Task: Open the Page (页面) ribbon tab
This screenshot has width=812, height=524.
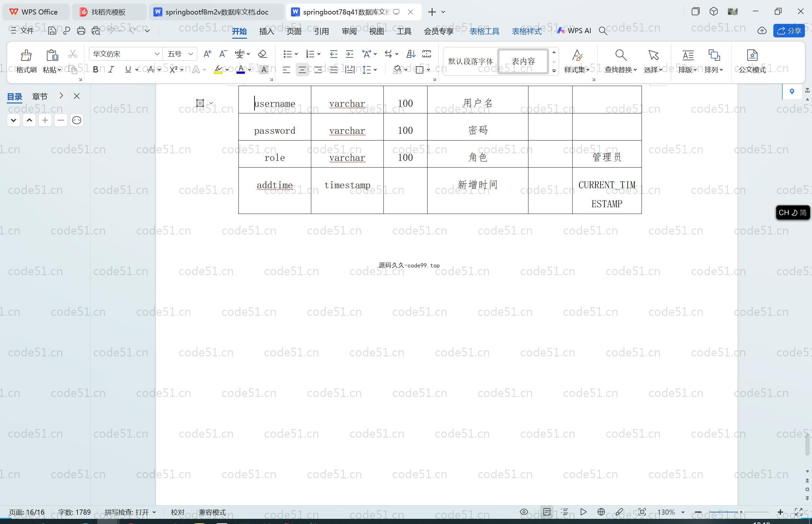Action: pos(294,31)
